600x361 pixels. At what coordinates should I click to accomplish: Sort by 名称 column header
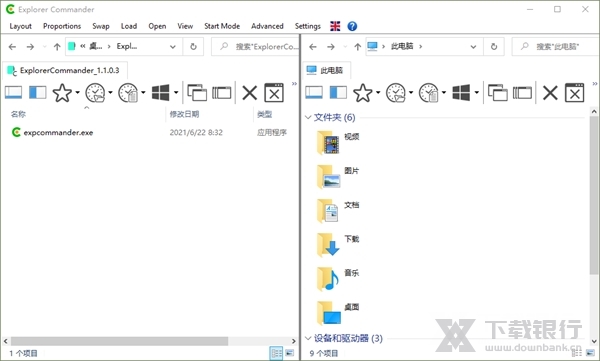[18, 114]
